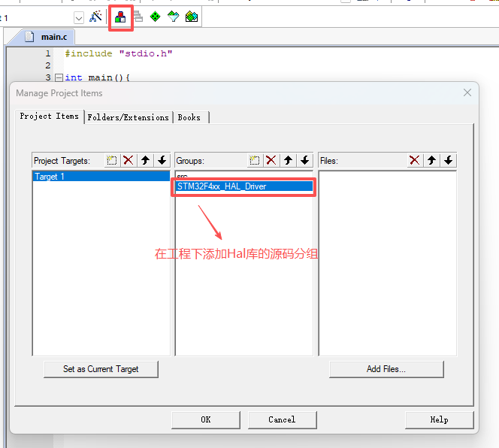Select Target 1 in Project Targets list
The height and width of the screenshot is (448, 499).
[x=51, y=177]
